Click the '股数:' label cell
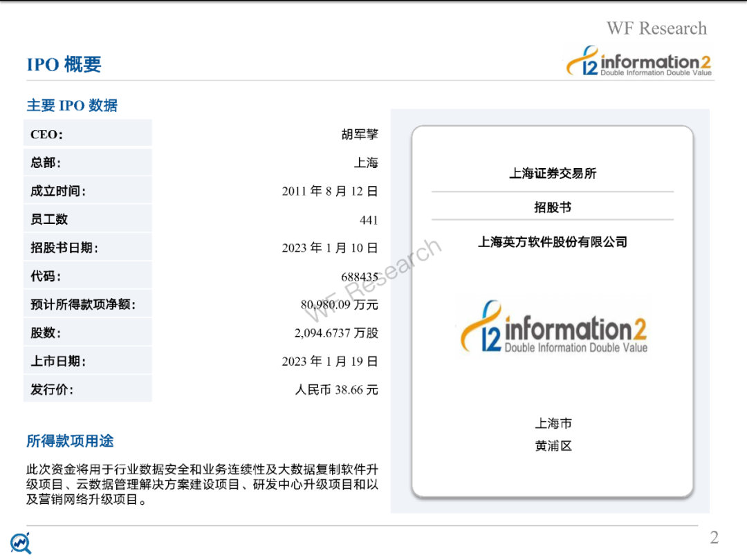The width and height of the screenshot is (747, 560). [x=88, y=332]
